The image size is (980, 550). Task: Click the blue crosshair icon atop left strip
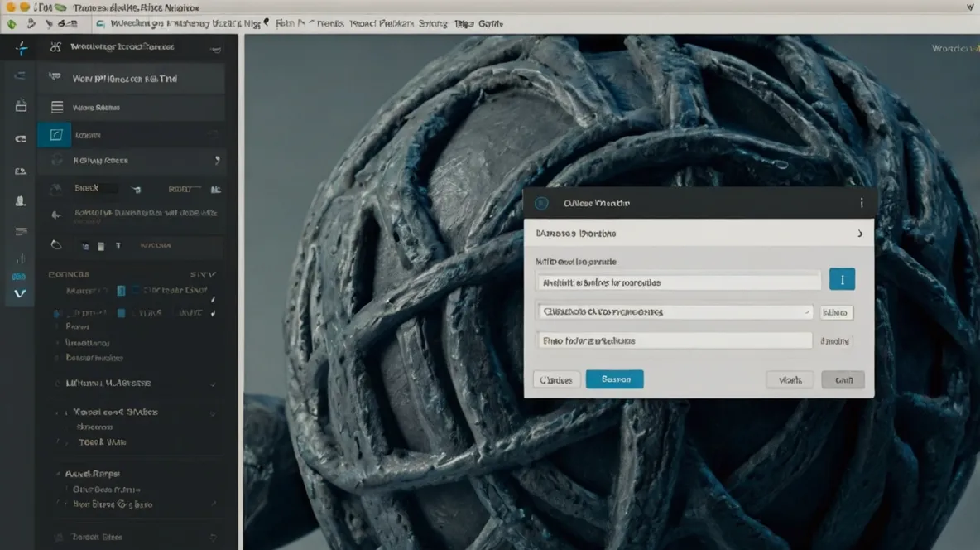click(x=22, y=48)
